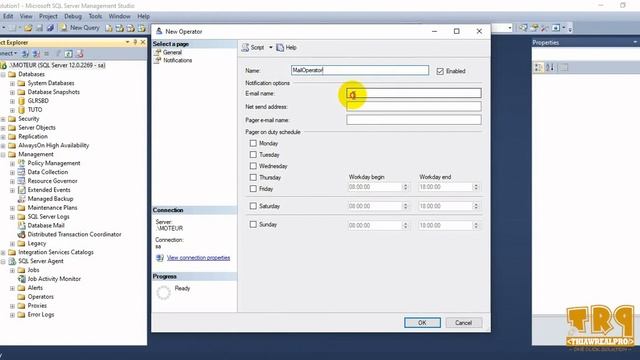Open the Window menu

pos(120,16)
